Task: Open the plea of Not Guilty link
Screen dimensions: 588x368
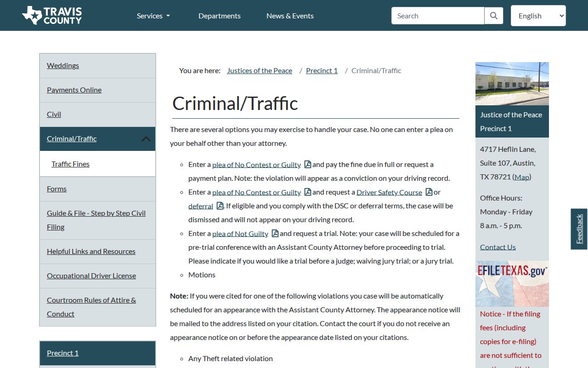Action: [x=240, y=234]
